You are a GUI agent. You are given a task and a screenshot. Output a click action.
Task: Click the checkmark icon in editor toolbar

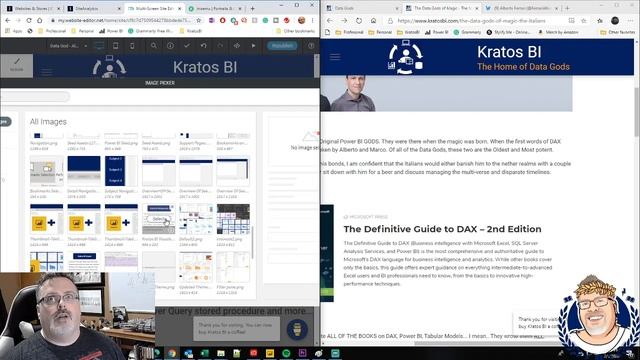click(187, 46)
